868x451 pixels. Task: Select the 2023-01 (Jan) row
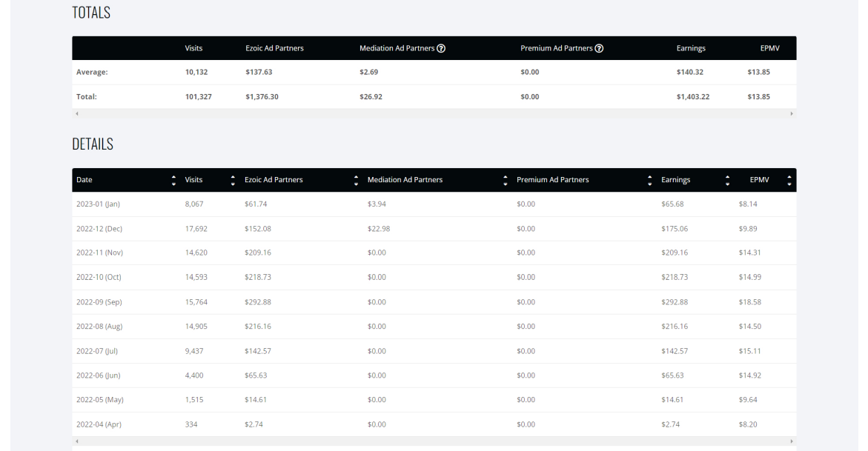[x=434, y=204]
